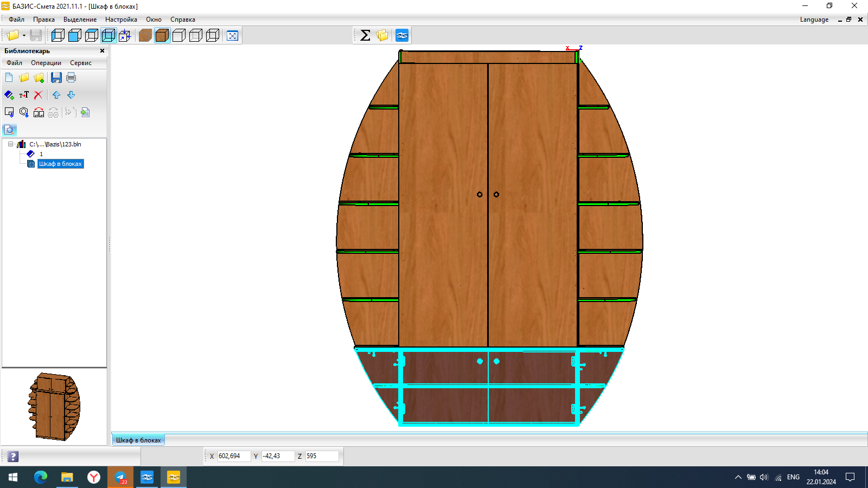Click the Sigma sum calculation icon
The height and width of the screenshot is (488, 868).
[365, 36]
